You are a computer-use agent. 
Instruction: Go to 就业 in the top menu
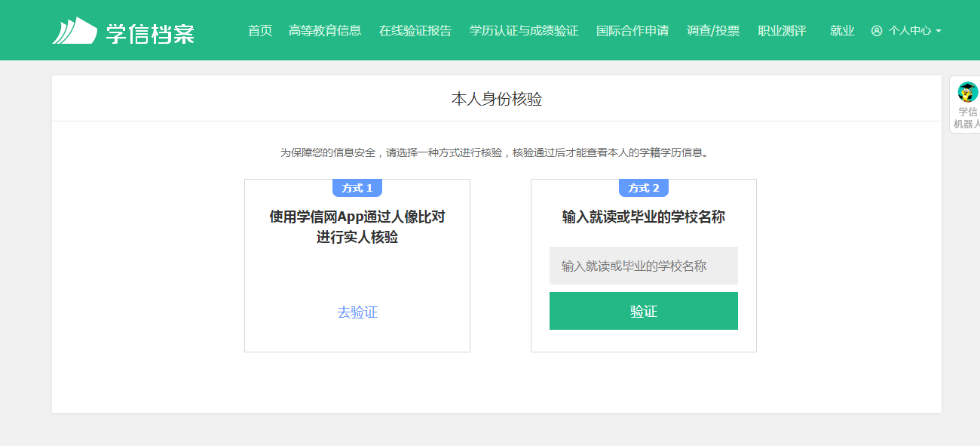click(x=842, y=31)
